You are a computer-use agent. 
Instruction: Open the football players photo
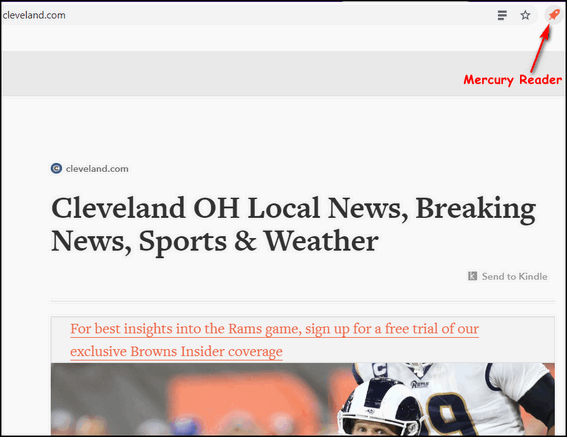(x=303, y=399)
